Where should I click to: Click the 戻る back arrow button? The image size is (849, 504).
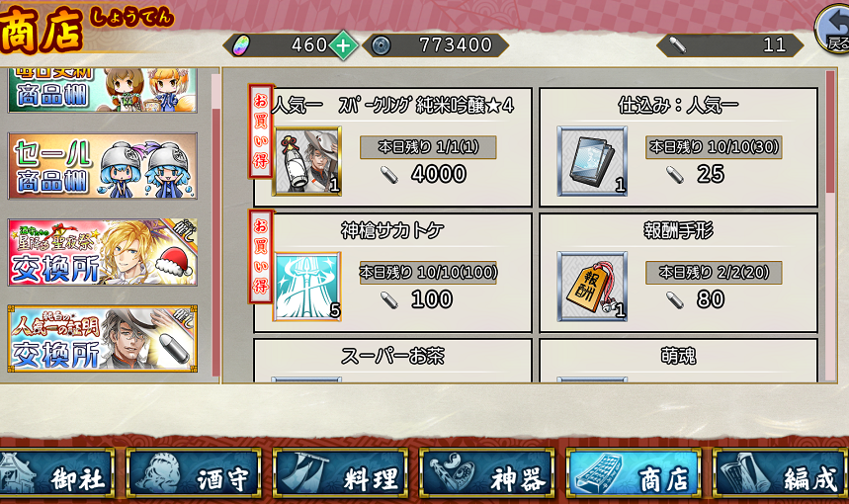coord(834,30)
